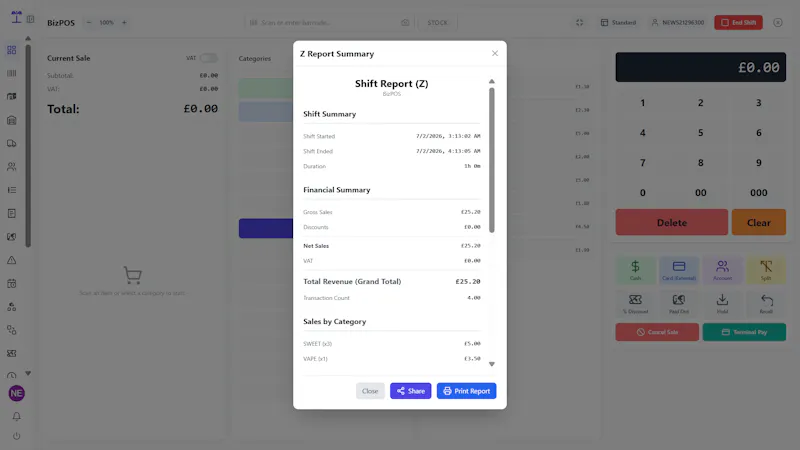800x450 pixels.
Task: Click the report scrollbar's down arrow
Action: (492, 364)
